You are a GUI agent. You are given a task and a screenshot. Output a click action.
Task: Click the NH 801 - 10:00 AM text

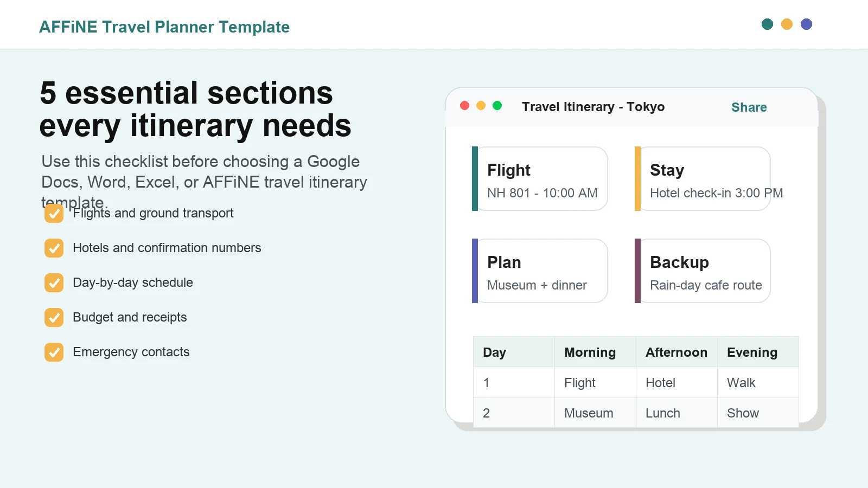542,193
